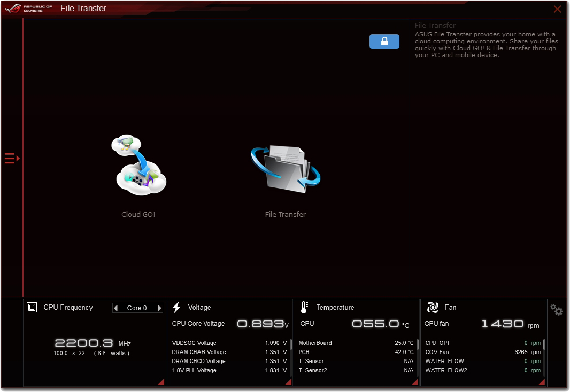This screenshot has height=392, width=570.
Task: Select previous CPU core arrow
Action: coord(116,308)
